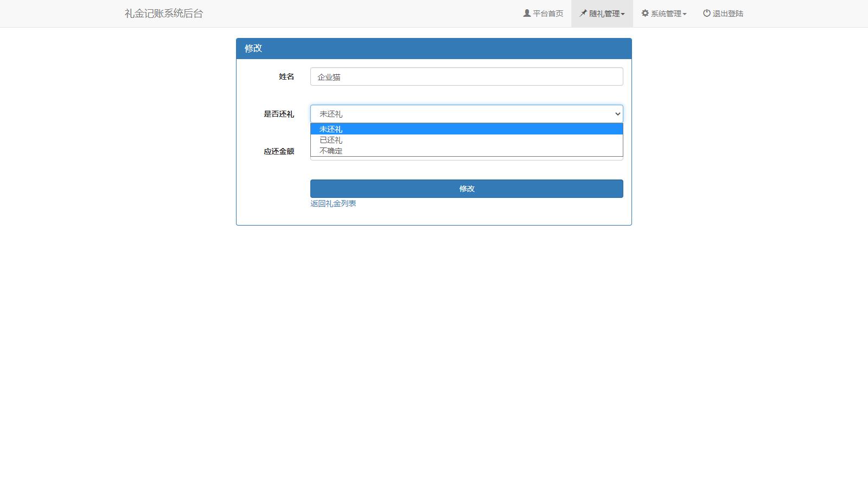This screenshot has height=488, width=868.
Task: Select the highlighted 未还礼 option
Action: tap(331, 129)
